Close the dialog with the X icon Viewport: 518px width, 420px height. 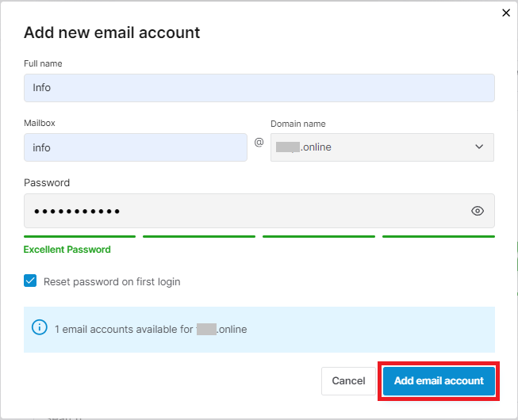point(506,13)
